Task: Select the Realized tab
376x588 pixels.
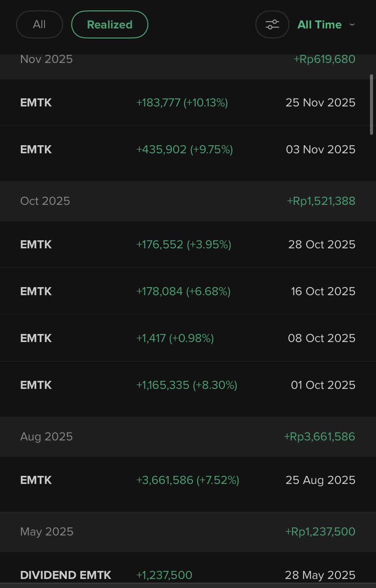Action: pyautogui.click(x=110, y=24)
